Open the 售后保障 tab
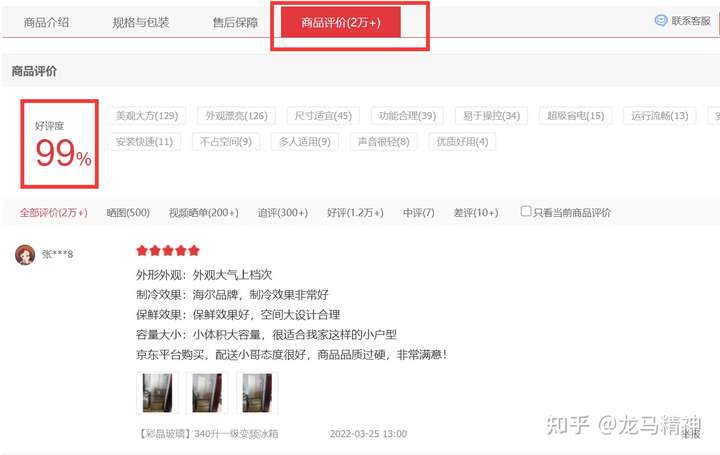720x455 pixels. (x=235, y=22)
